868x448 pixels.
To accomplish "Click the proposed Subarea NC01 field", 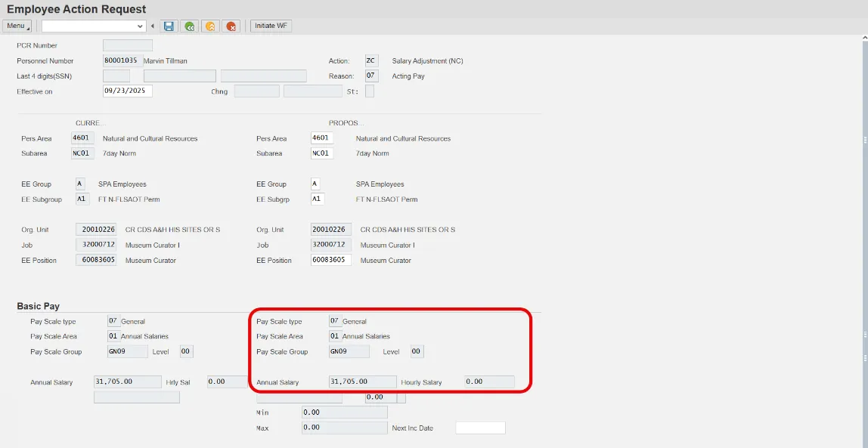I will 321,153.
